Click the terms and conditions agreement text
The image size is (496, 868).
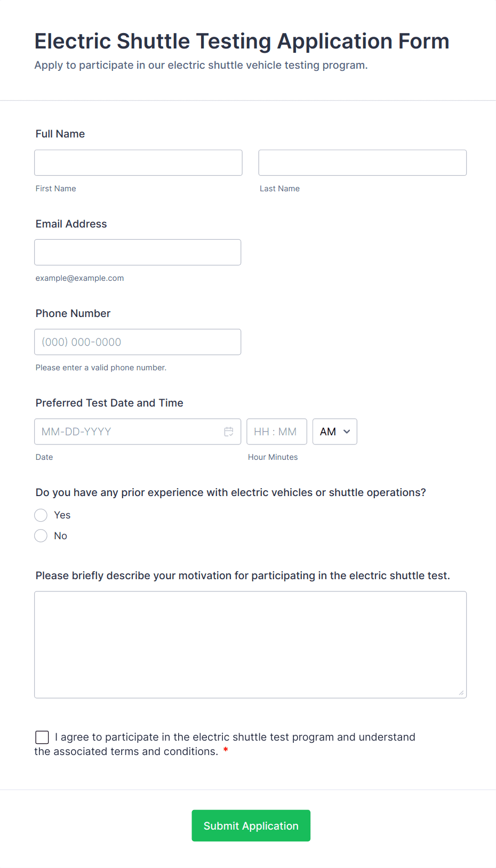pyautogui.click(x=235, y=737)
